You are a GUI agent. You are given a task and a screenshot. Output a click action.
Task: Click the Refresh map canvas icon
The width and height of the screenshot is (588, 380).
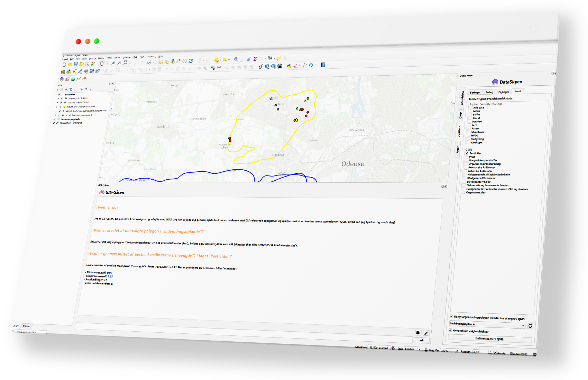[x=191, y=61]
